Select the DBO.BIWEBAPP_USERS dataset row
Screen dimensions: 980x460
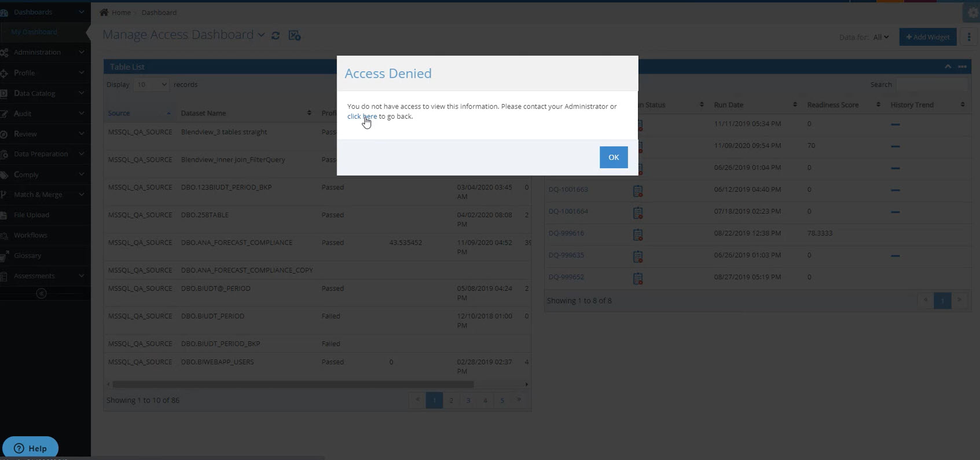pos(317,366)
